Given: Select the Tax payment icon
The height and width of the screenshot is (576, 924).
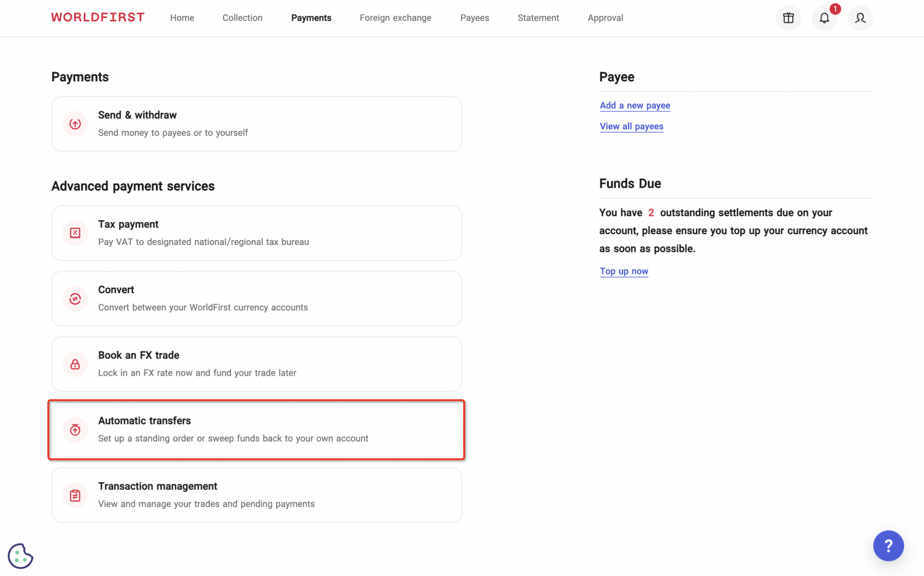Looking at the screenshot, I should 75,232.
